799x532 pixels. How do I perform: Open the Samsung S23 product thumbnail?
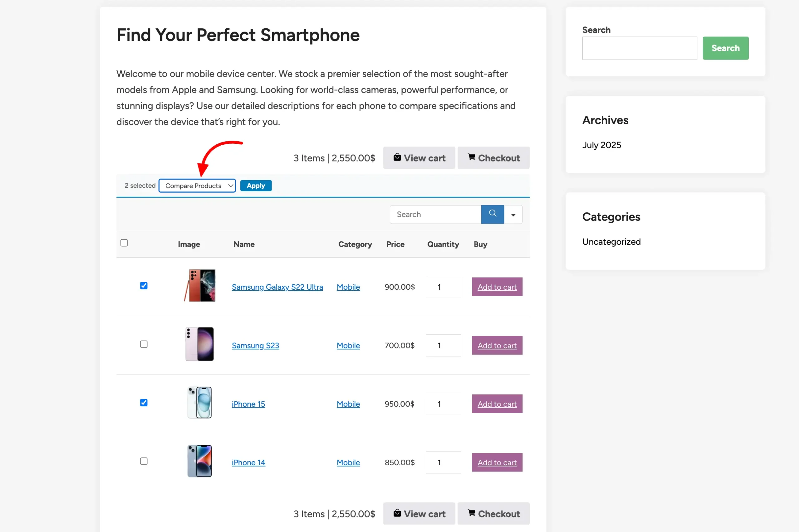tap(200, 344)
